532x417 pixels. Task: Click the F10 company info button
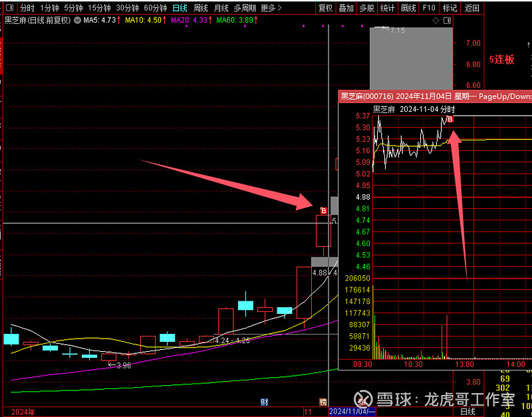(429, 8)
